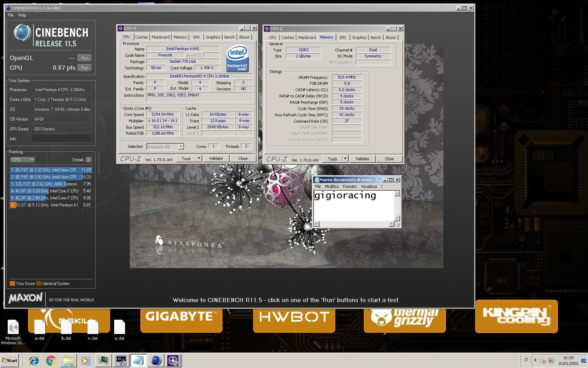Expand hidden system tray icons
Screen dimensions: 588x368
[535, 360]
